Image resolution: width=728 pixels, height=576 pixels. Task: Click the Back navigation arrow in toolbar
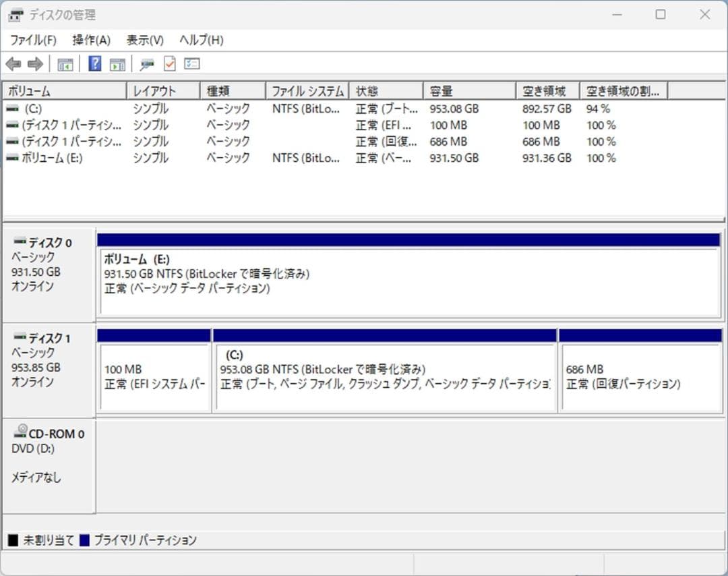pos(15,63)
